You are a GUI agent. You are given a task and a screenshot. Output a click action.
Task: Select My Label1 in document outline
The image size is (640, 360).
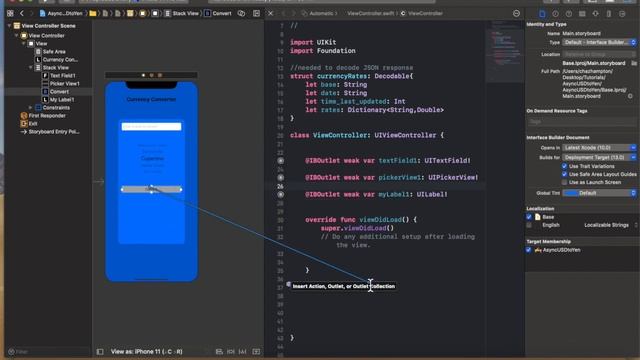click(x=59, y=100)
